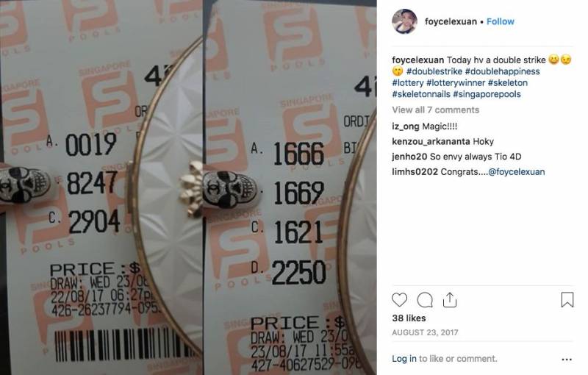Image resolution: width=588 pixels, height=375 pixels.
Task: Expand View all 7 comments
Action: (435, 110)
